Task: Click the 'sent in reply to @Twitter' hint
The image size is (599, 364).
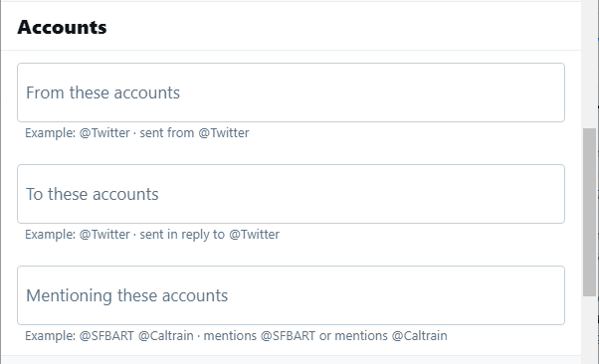Action: [209, 234]
